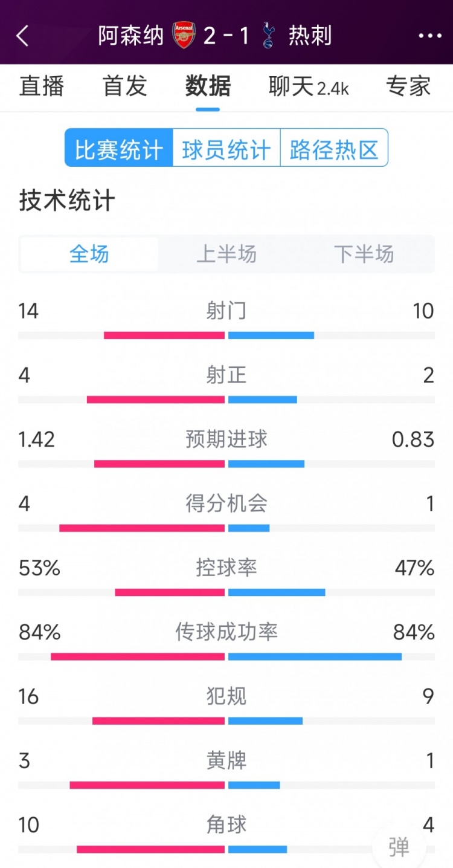Go to the 专家 tab
Image resolution: width=453 pixels, height=868 pixels.
408,86
